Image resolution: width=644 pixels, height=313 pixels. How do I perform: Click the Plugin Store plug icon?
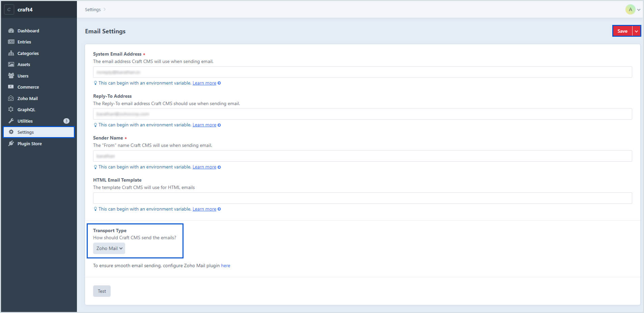[11, 144]
